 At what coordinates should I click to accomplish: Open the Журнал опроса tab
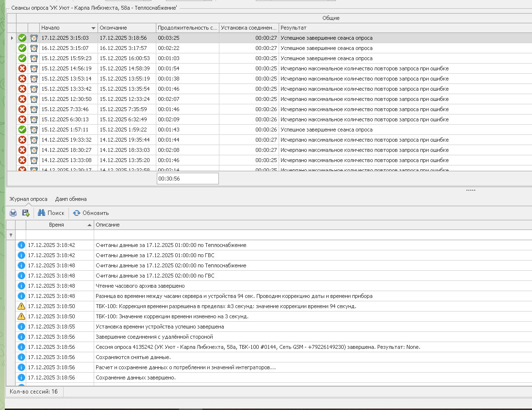(x=29, y=199)
